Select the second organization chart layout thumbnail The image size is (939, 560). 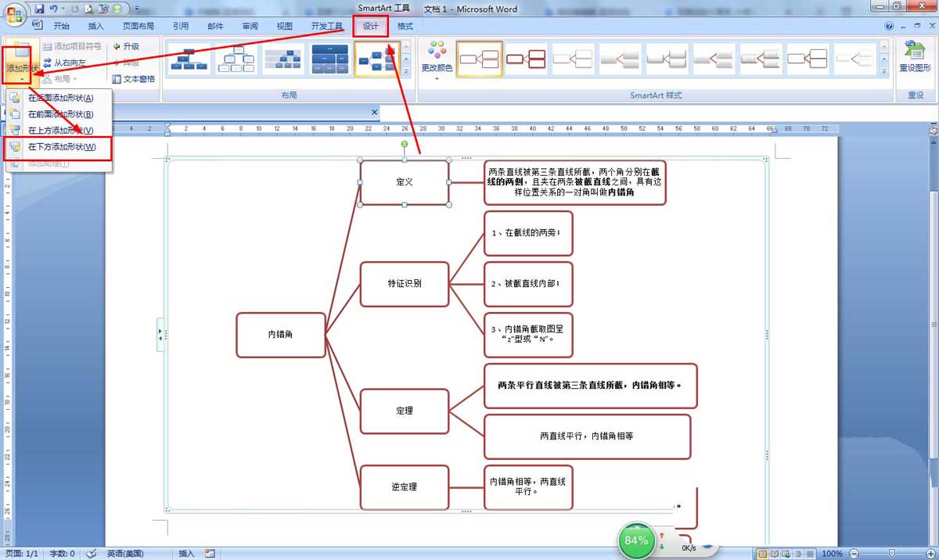click(x=236, y=59)
